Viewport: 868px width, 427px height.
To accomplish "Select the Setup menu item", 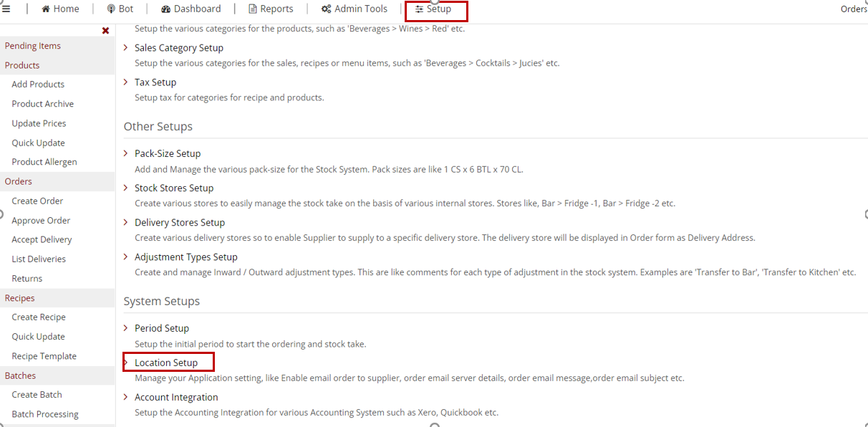I will [434, 9].
